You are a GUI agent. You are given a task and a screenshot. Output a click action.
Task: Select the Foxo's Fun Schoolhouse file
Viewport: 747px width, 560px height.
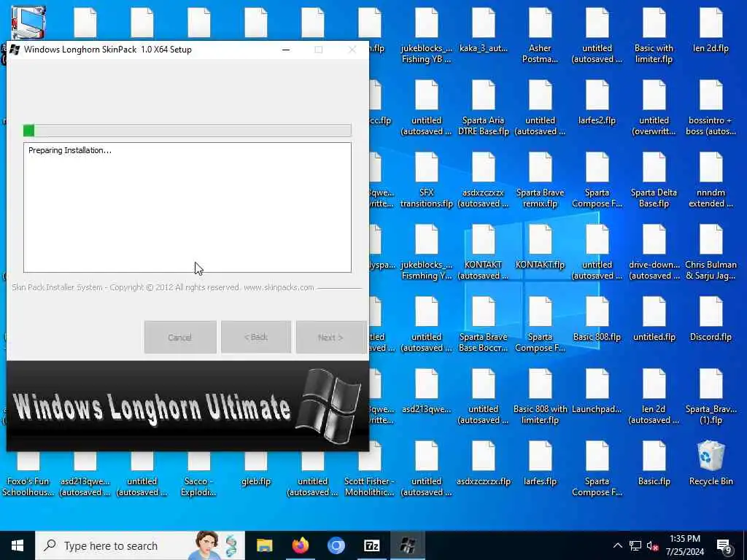pyautogui.click(x=28, y=475)
